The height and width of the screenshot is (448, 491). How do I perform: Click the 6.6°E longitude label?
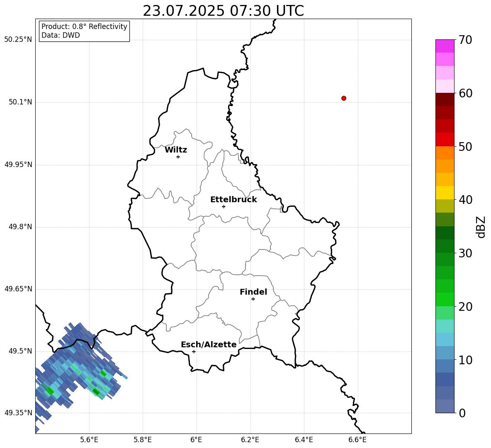(357, 440)
